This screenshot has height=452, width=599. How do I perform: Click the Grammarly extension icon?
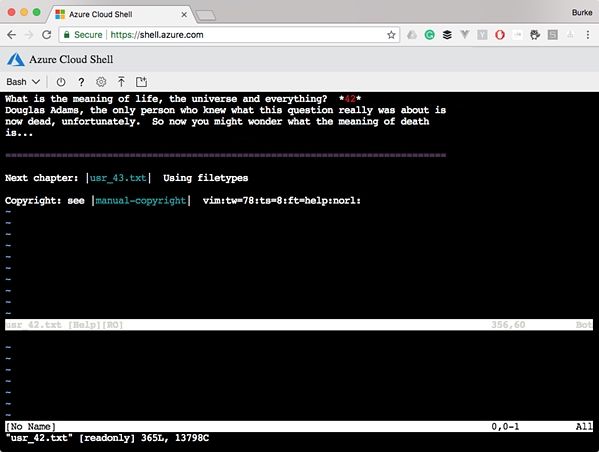tap(429, 35)
